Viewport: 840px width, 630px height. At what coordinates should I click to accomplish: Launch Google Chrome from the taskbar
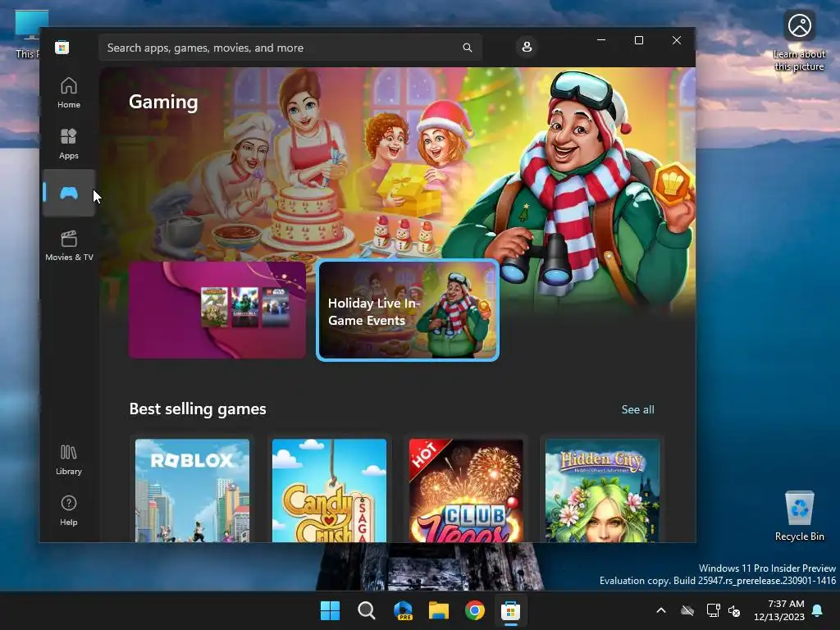[475, 610]
